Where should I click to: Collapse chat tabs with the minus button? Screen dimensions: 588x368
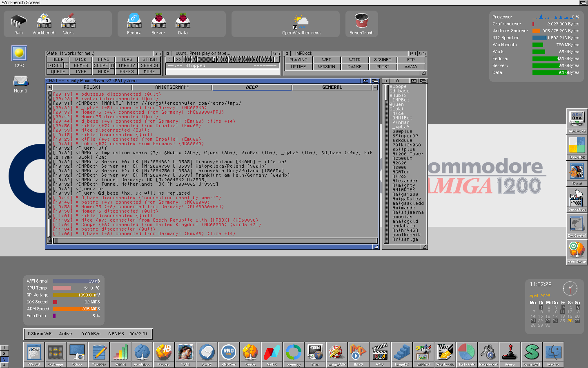click(375, 88)
